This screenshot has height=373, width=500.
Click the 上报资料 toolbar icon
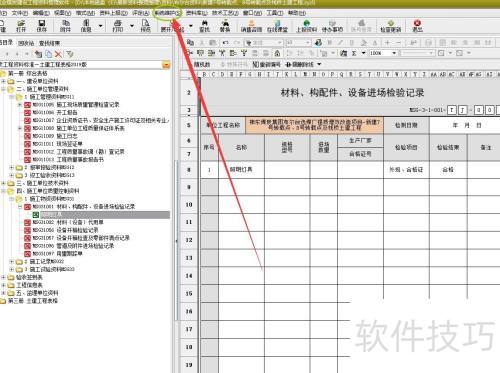[307, 26]
